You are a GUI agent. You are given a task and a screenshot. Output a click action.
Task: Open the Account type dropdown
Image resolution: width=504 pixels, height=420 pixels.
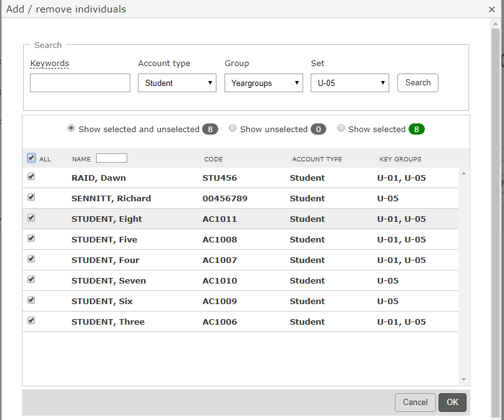[177, 83]
